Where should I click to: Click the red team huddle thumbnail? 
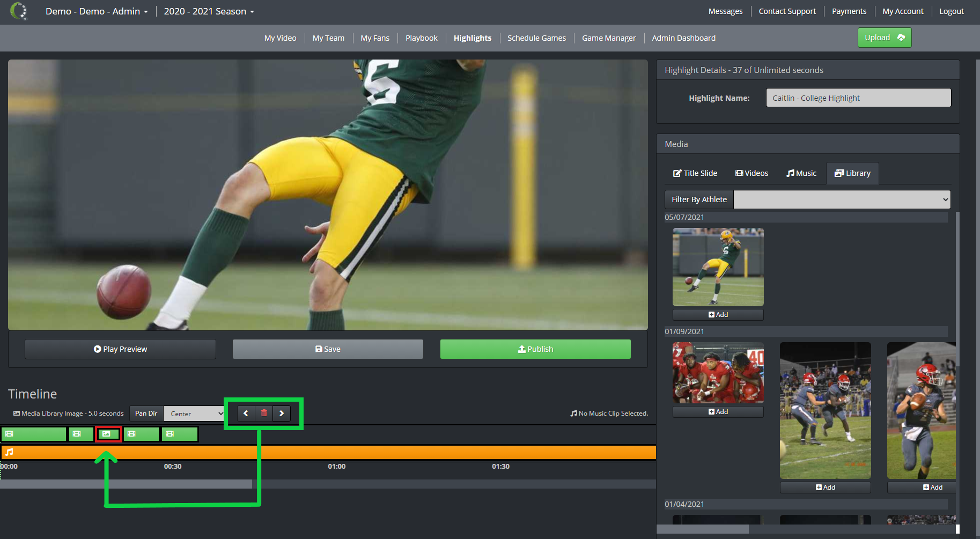[718, 373]
